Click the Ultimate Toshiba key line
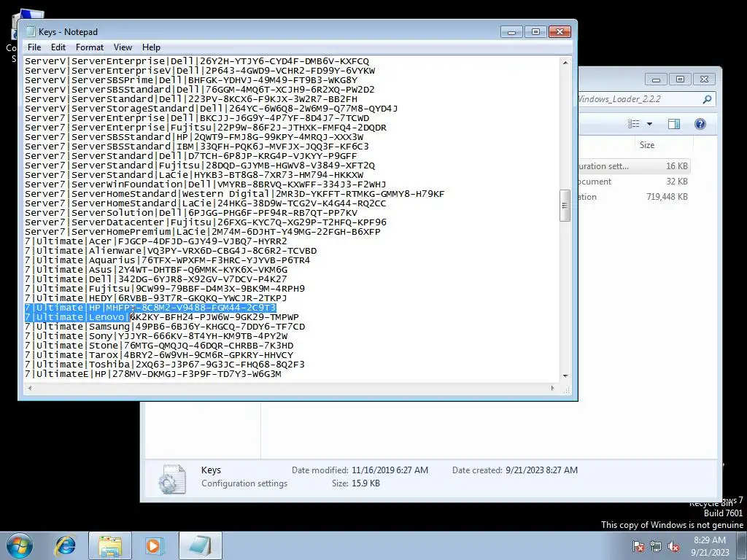The image size is (747, 560). pyautogui.click(x=165, y=365)
